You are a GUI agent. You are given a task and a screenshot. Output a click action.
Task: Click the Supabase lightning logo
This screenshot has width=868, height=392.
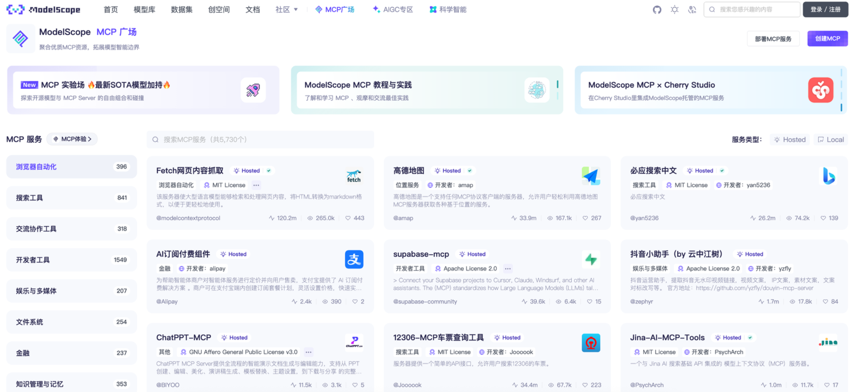pos(591,260)
